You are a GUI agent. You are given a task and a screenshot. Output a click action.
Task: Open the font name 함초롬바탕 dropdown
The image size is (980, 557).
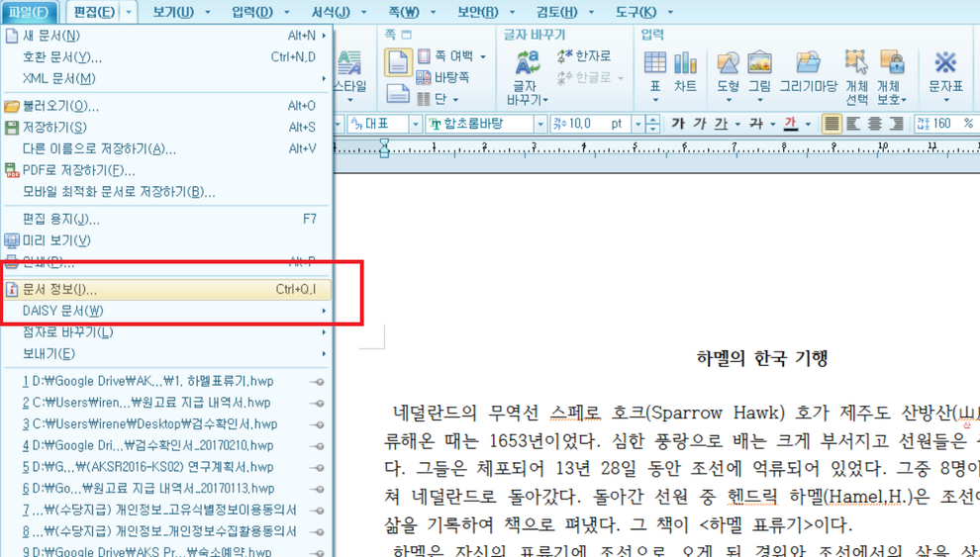(x=540, y=124)
